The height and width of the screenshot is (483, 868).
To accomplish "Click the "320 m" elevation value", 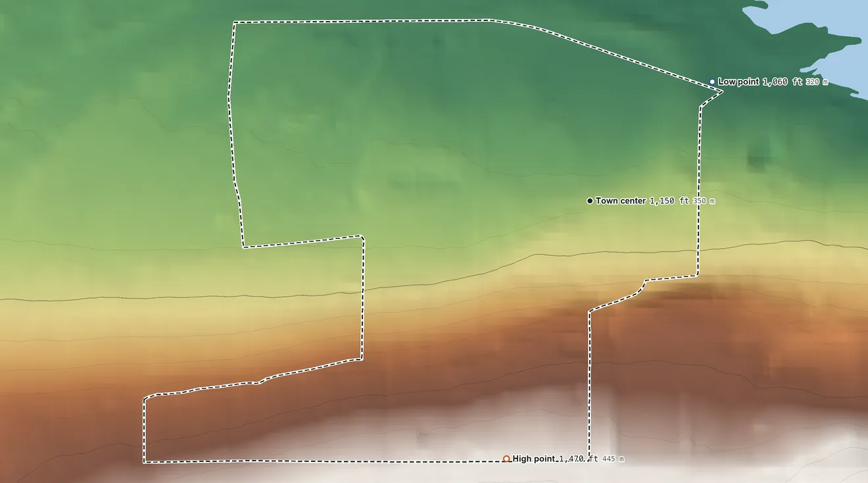I will click(817, 82).
